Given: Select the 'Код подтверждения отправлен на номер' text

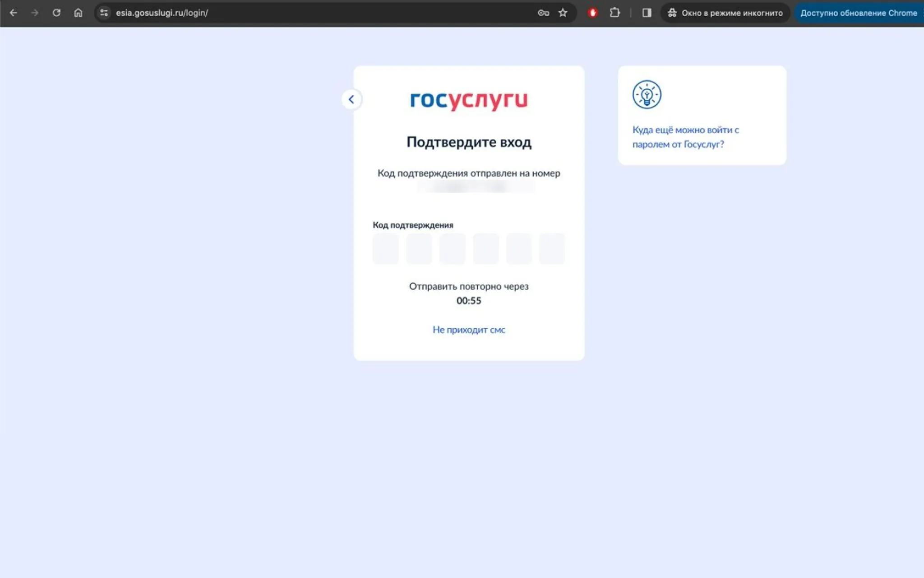Looking at the screenshot, I should [469, 173].
